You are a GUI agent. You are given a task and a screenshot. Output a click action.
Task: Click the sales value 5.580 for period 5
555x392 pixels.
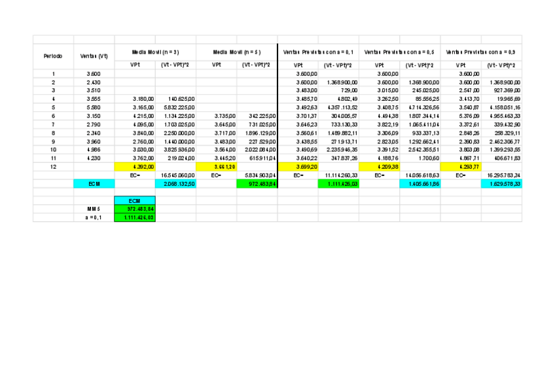pyautogui.click(x=94, y=107)
